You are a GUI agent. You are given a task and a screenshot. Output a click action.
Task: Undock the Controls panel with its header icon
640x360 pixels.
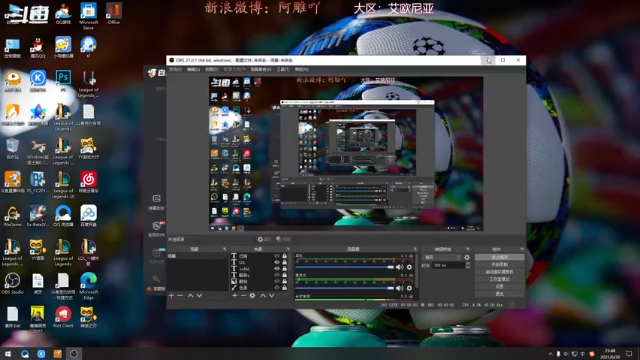(x=522, y=249)
